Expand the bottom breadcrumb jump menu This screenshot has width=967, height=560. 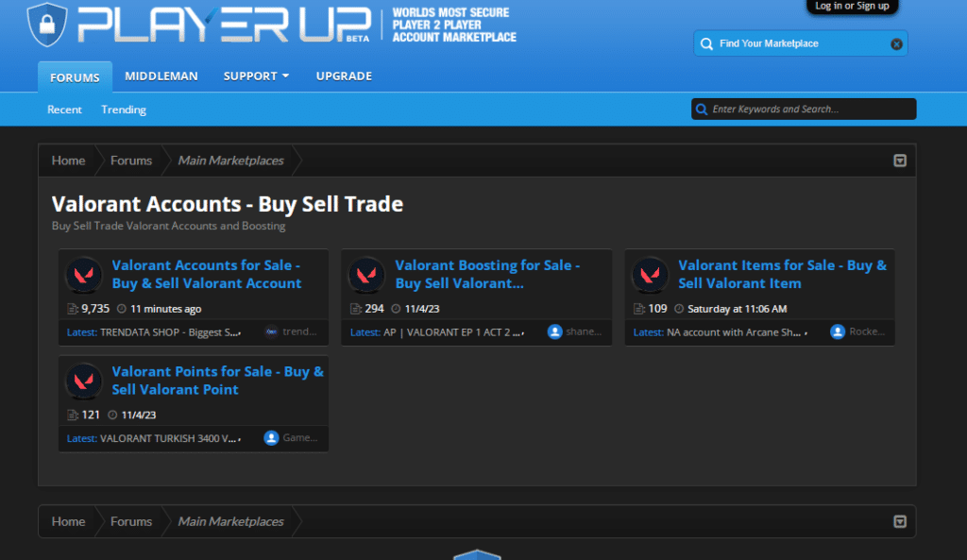(900, 521)
